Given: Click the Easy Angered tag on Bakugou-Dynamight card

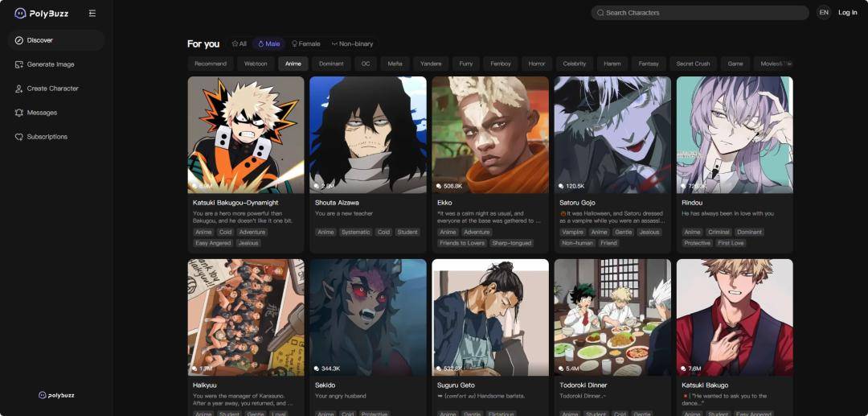Looking at the screenshot, I should click(213, 243).
